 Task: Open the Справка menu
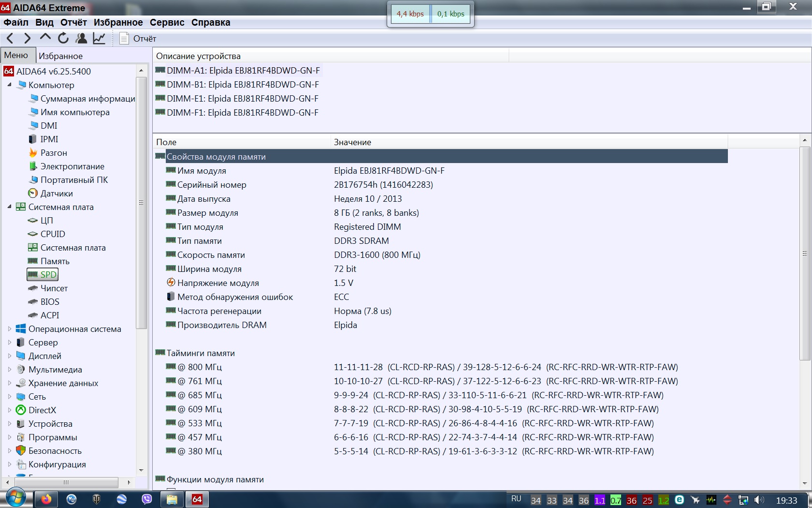211,22
